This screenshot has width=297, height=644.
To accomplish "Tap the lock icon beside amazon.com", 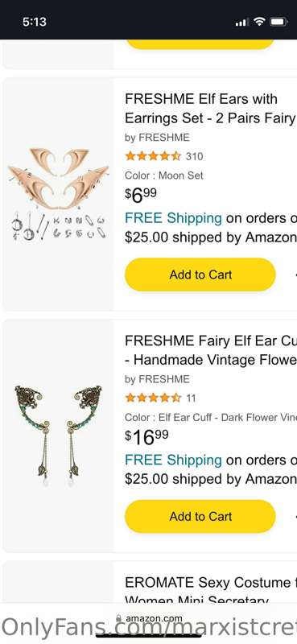I will (118, 618).
